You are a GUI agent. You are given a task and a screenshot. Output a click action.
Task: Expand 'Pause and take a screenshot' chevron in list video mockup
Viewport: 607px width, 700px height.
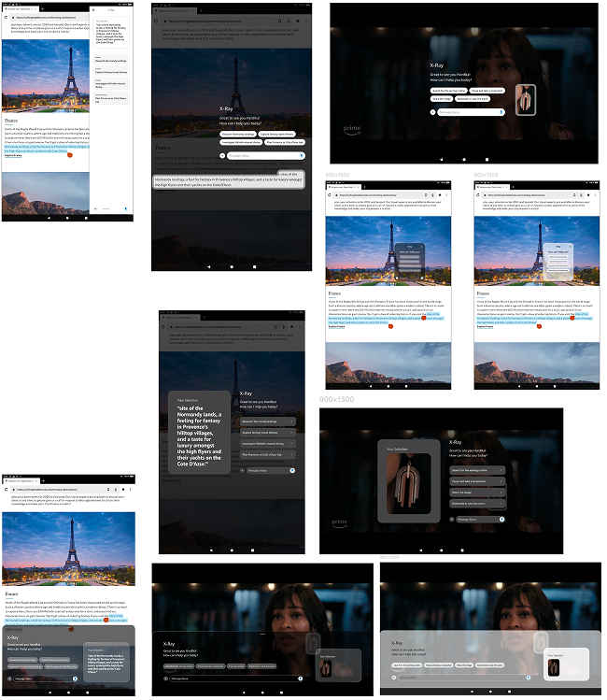(x=501, y=481)
